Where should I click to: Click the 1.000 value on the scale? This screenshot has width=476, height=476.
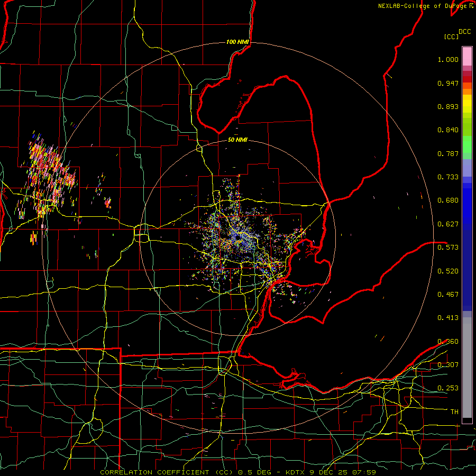tap(448, 59)
